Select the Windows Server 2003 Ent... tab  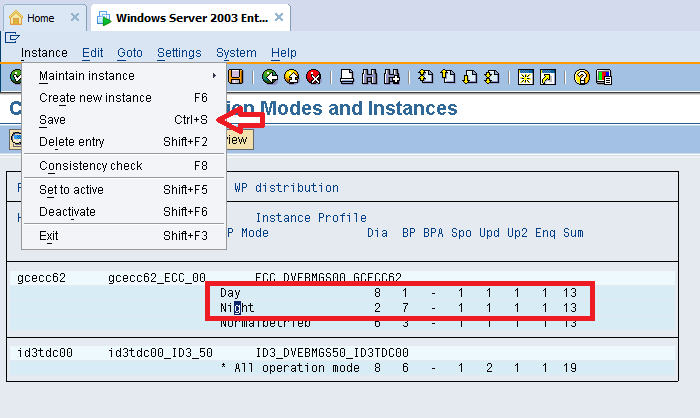[x=191, y=18]
